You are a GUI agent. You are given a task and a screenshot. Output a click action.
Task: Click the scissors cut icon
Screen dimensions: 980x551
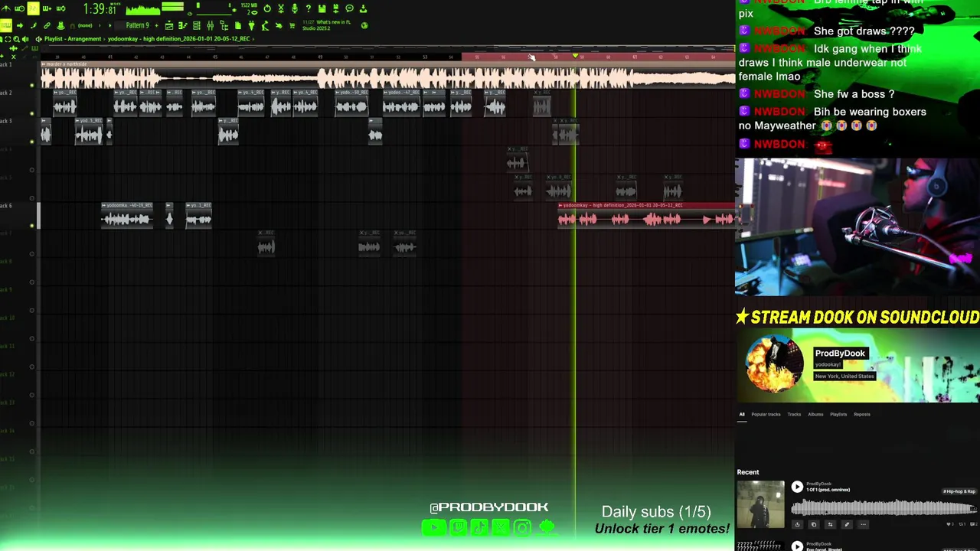(281, 8)
